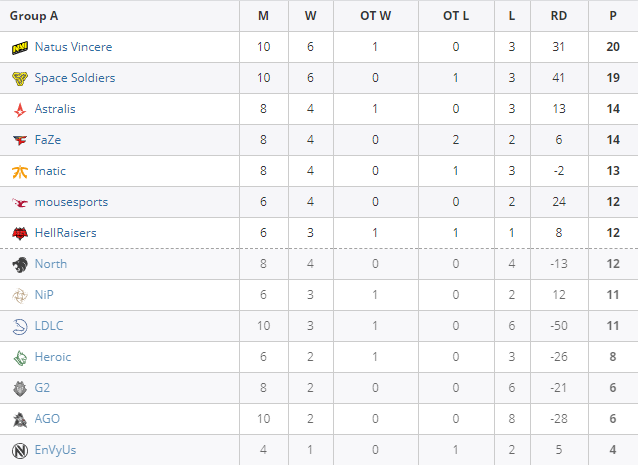The width and height of the screenshot is (638, 465).
Task: Click the North team logo
Action: (20, 264)
